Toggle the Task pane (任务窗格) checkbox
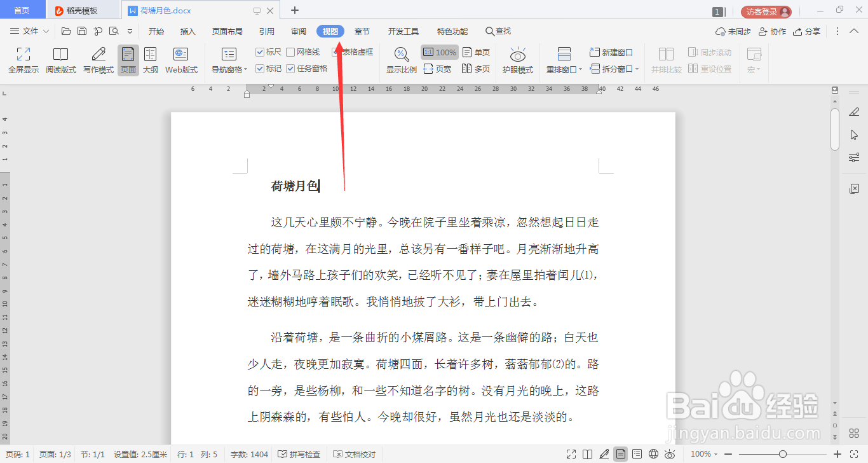Screen dimensions: 868x463 (290, 69)
